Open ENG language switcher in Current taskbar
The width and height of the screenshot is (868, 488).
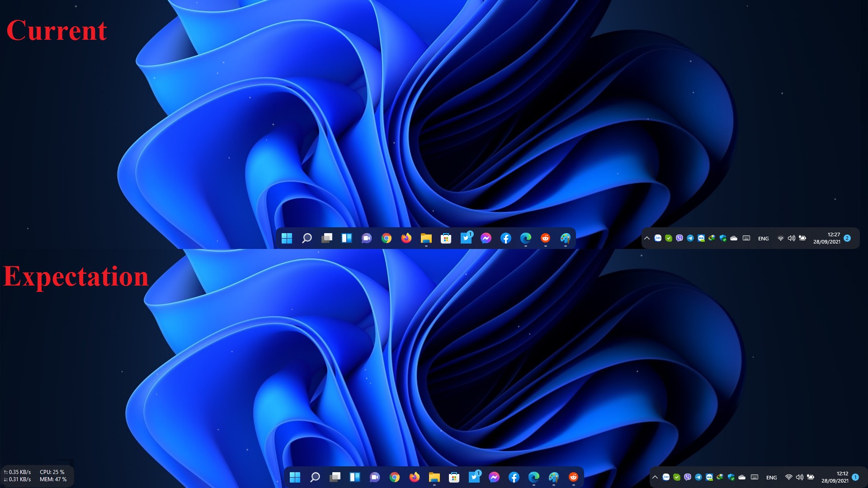point(764,239)
